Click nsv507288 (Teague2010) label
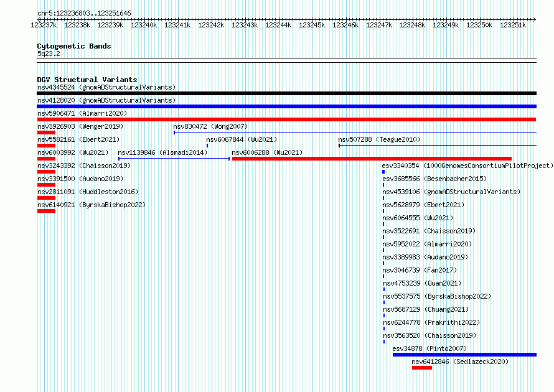Screen dimensions: 554x392 tap(379, 139)
